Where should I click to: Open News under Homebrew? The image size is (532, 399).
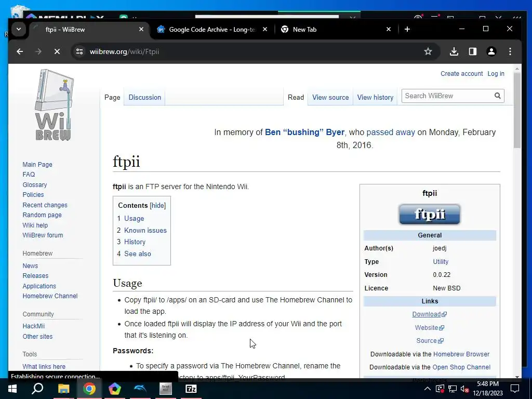pyautogui.click(x=30, y=266)
